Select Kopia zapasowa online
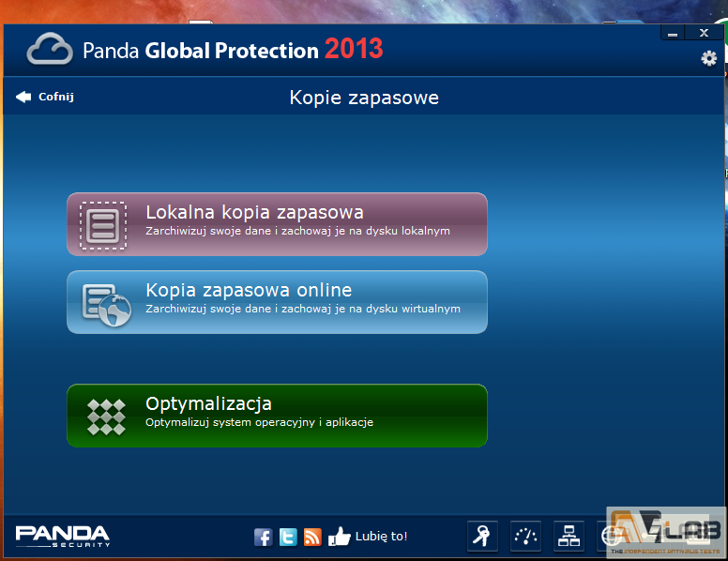The width and height of the screenshot is (728, 561). [x=277, y=302]
